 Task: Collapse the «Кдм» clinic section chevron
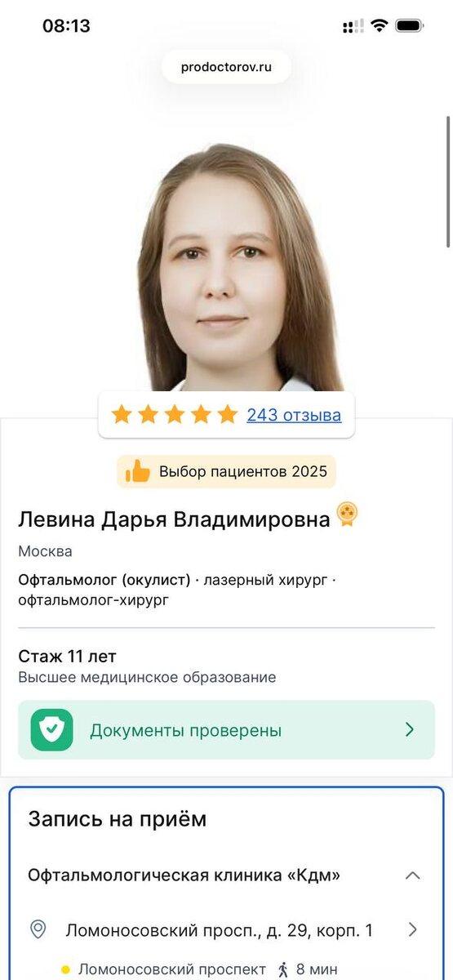413,875
